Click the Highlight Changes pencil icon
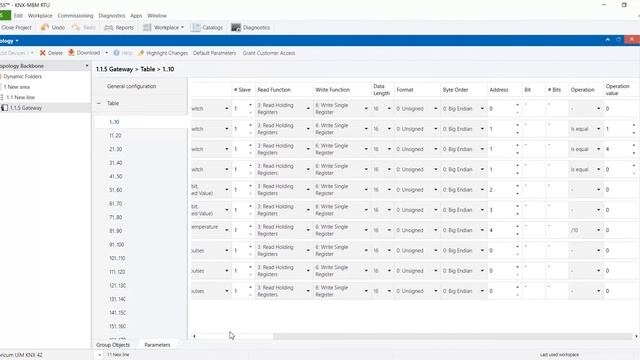The image size is (640, 360). click(141, 53)
